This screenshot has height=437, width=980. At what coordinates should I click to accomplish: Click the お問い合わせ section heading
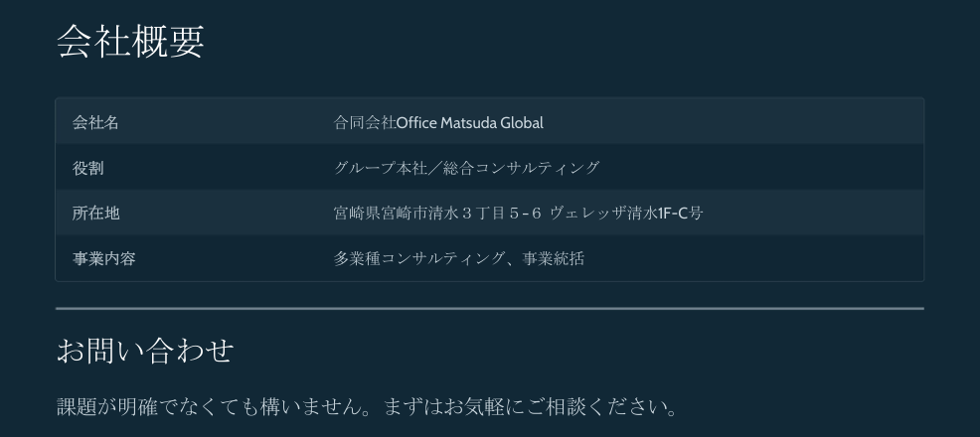[145, 351]
